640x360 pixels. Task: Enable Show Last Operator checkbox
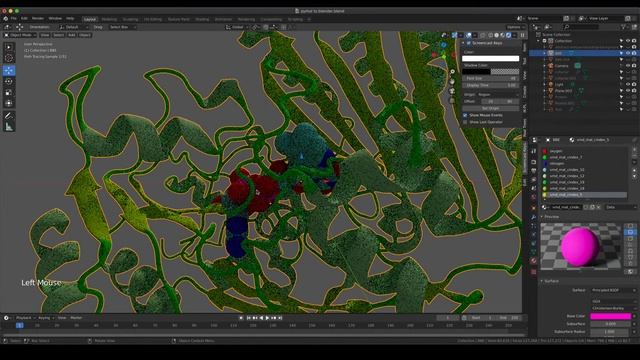coord(465,122)
